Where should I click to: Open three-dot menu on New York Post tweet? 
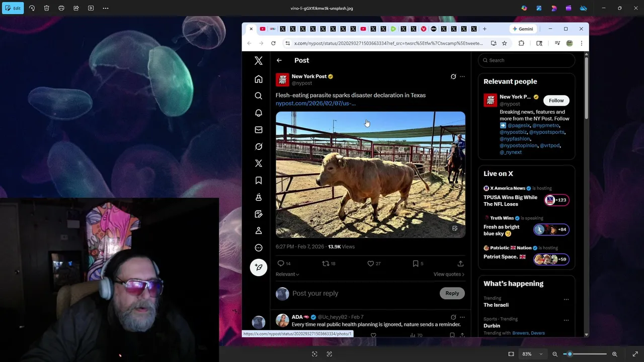tap(462, 76)
